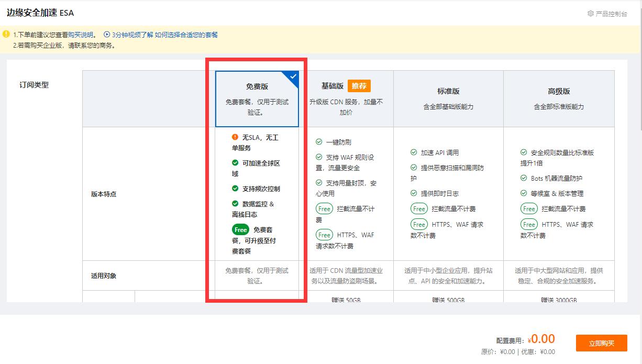Click the 配置费用 price ¥0.00
Viewport: 642px width, 364px height.
click(542, 338)
